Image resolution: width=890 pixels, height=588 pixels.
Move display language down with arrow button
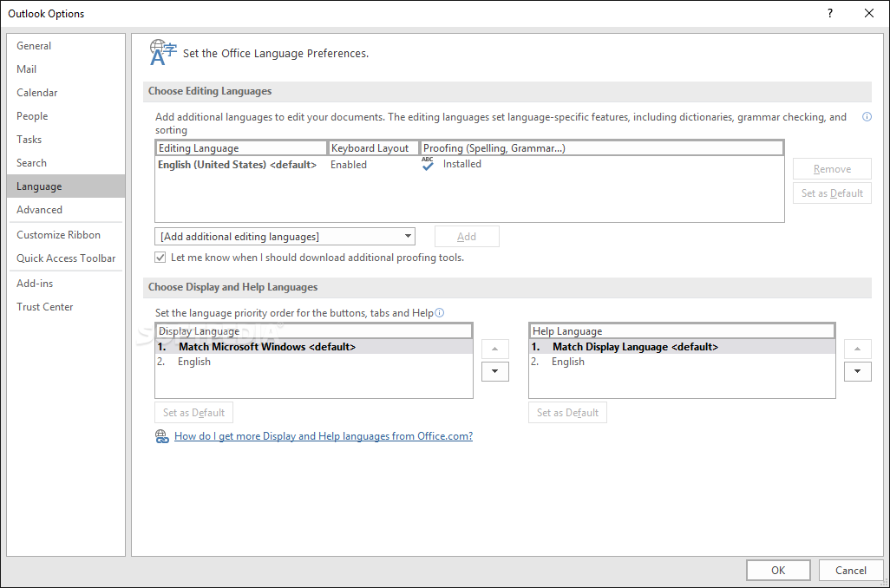coord(494,371)
